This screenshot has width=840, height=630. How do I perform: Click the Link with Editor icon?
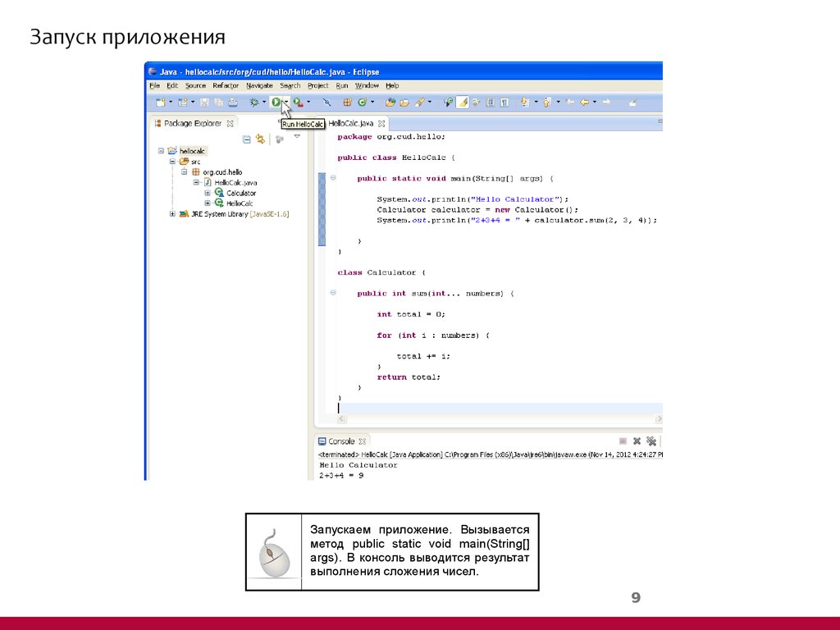point(259,139)
